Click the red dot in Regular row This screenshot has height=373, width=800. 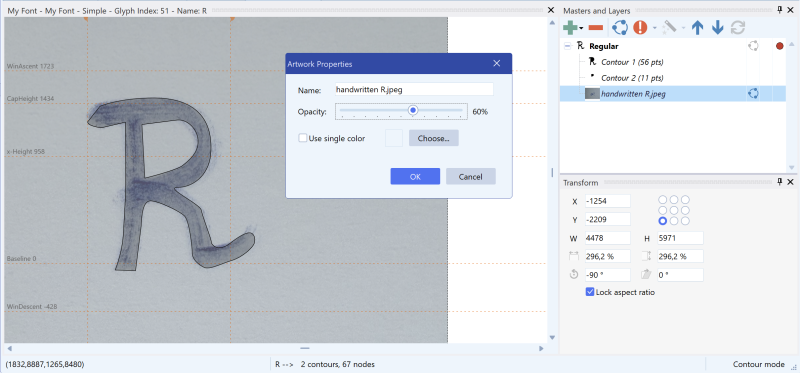click(779, 46)
